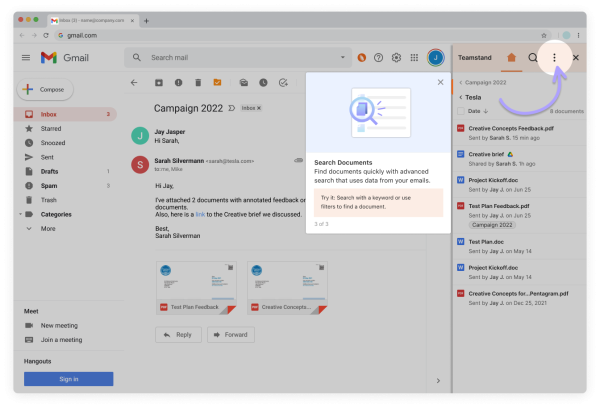The width and height of the screenshot is (600, 408).
Task: Open Project Kickoff.doc sent Jun 25
Action: [x=519, y=184]
